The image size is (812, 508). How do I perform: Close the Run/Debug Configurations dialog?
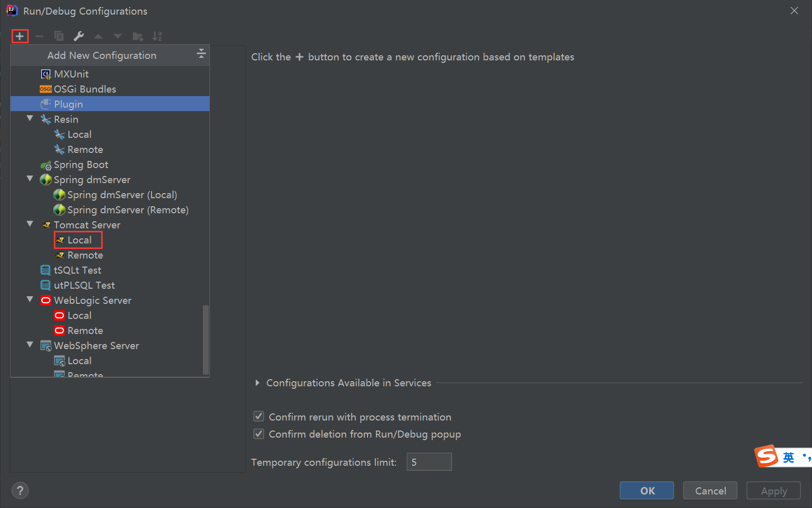(794, 11)
